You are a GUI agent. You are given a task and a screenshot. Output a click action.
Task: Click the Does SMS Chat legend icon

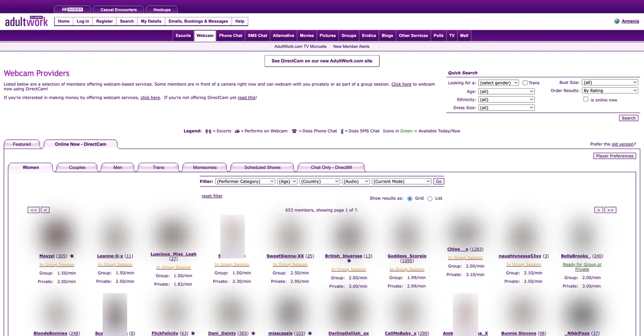click(342, 131)
